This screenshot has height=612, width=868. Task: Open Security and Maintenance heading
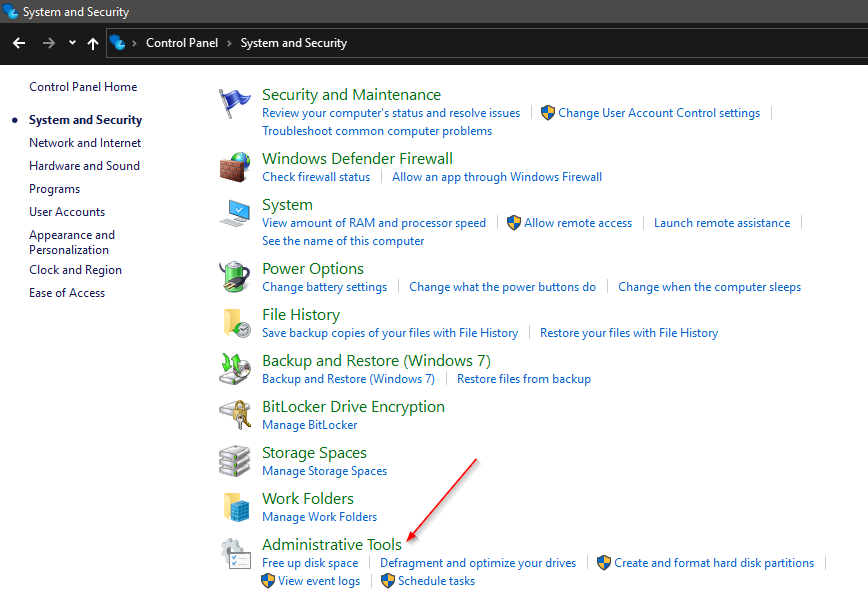(x=351, y=95)
